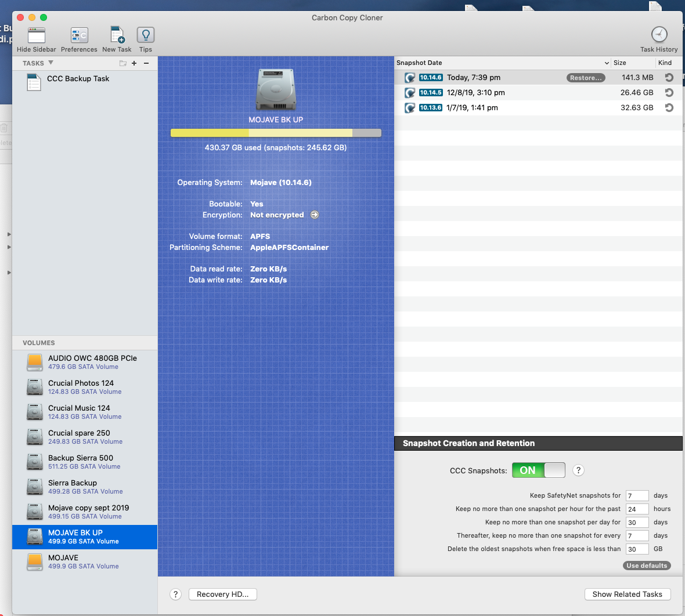Viewport: 685px width, 616px height.
Task: Select Crucial Photos 124 volume
Action: coord(85,387)
